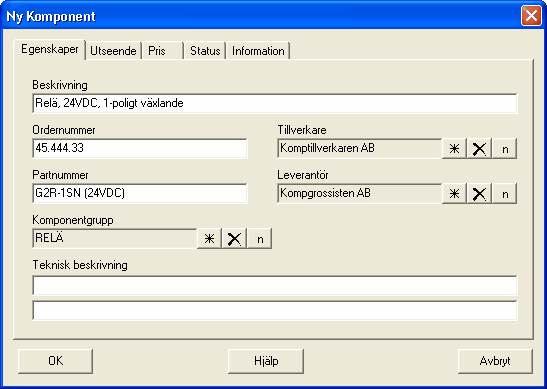Go to the Status tab
547x389 pixels.
(x=205, y=51)
